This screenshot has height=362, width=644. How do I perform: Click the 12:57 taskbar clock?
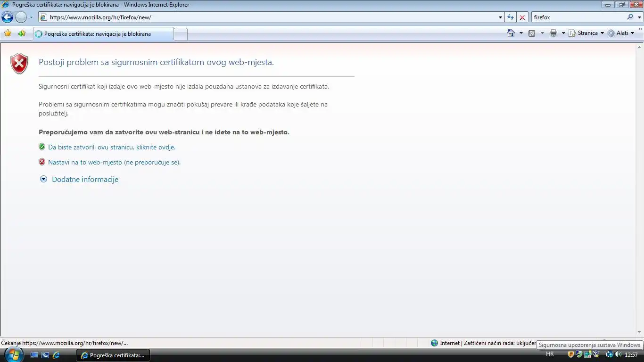[x=631, y=354]
